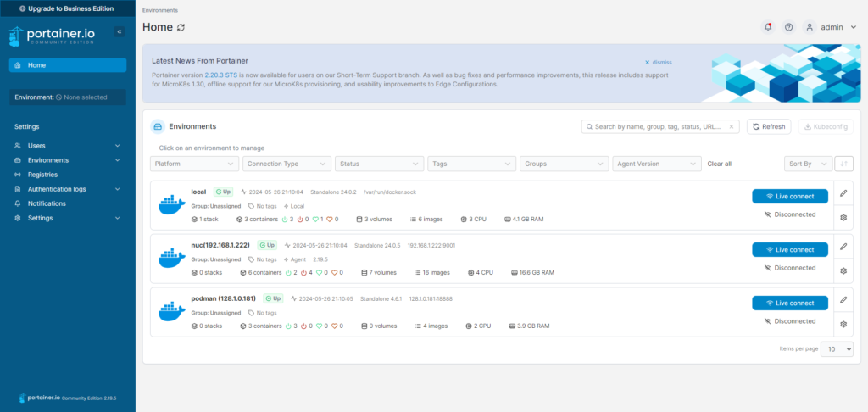This screenshot has height=412, width=868.
Task: Live connect to the local environment
Action: coord(790,196)
